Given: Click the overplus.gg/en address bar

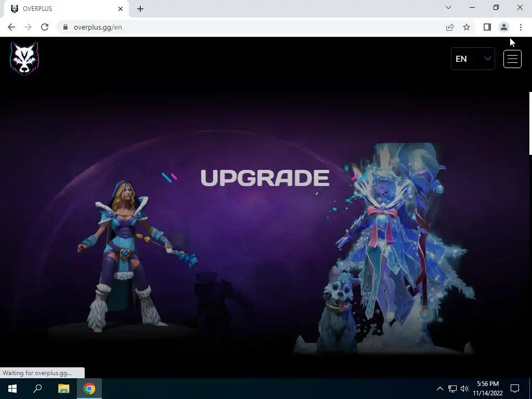Looking at the screenshot, I should (251, 27).
